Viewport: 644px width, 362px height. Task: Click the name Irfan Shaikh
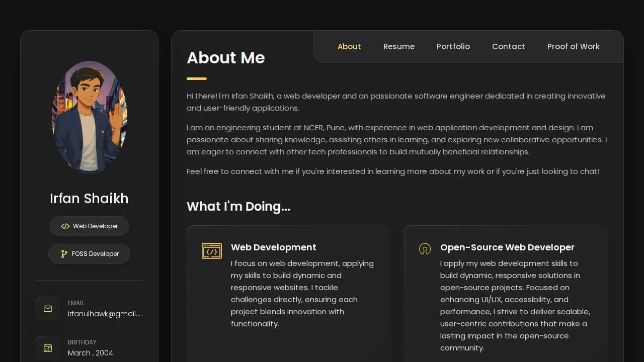89,199
